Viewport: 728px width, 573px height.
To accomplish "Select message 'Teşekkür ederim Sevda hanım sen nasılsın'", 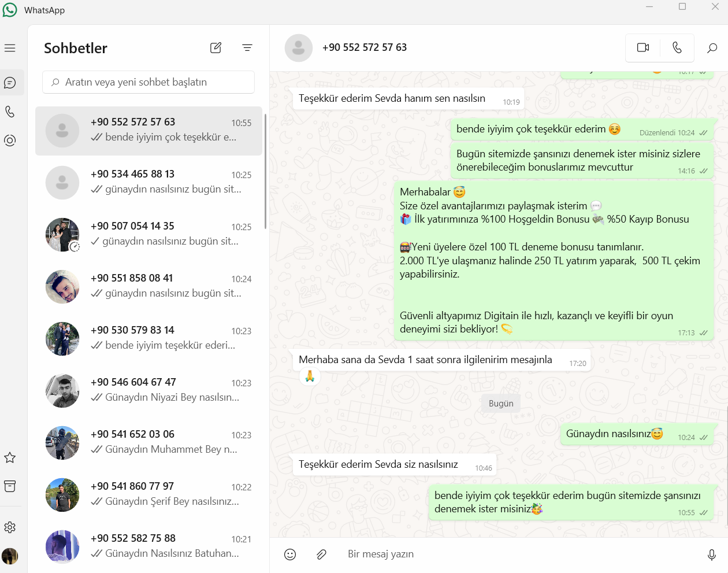I will click(x=408, y=99).
